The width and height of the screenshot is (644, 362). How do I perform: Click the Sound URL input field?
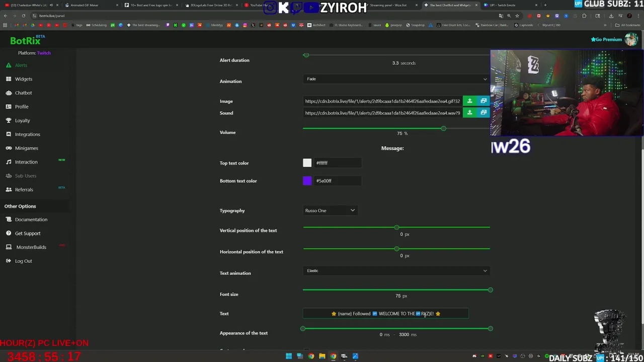pyautogui.click(x=382, y=113)
